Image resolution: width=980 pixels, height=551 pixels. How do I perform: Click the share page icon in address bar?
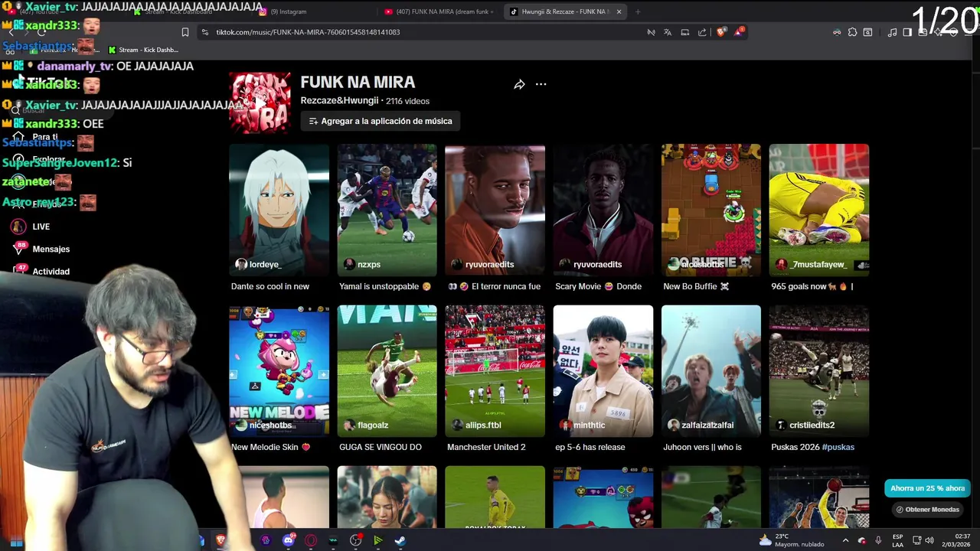click(702, 32)
